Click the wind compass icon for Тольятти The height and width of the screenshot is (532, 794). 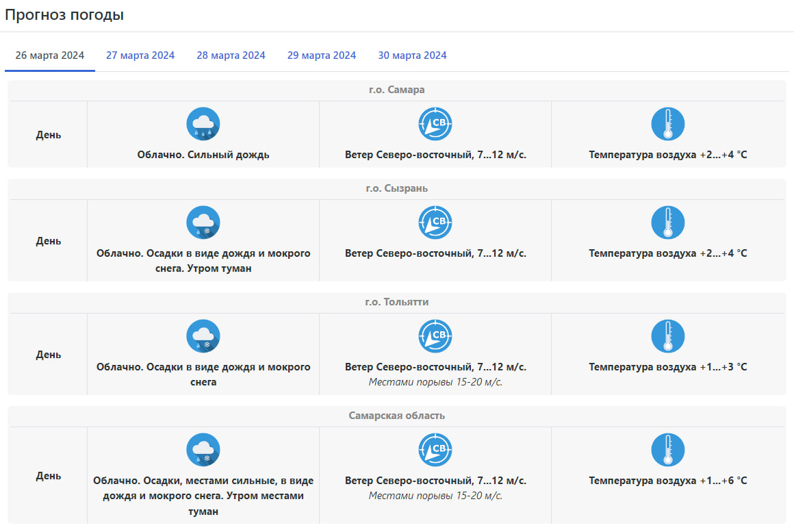tap(435, 336)
